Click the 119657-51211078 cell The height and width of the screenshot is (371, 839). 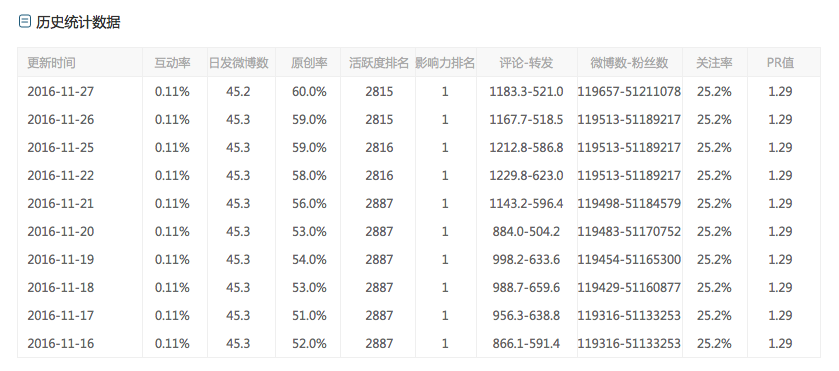pyautogui.click(x=629, y=92)
